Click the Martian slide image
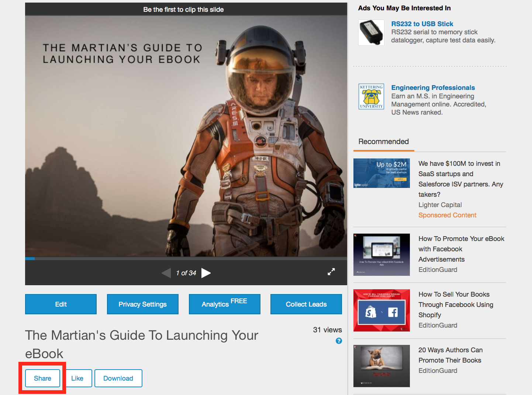The image size is (532, 395). [x=186, y=136]
